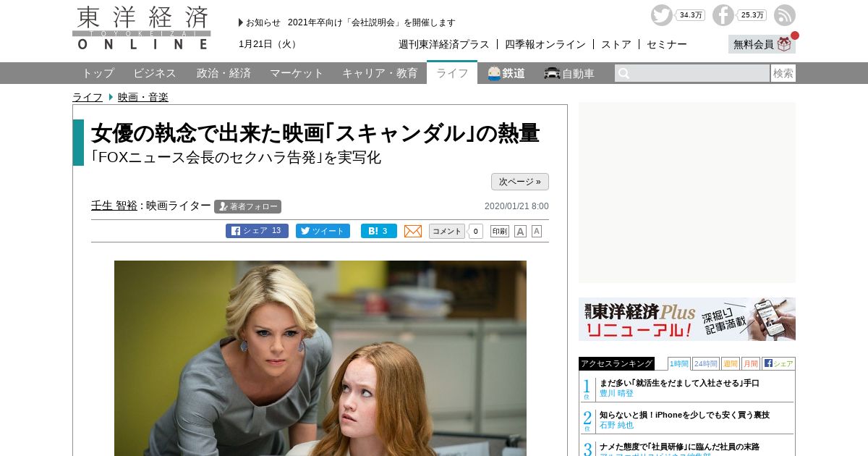Open the 政治・経済 nav item
Image resolution: width=868 pixels, height=456 pixels.
click(224, 73)
